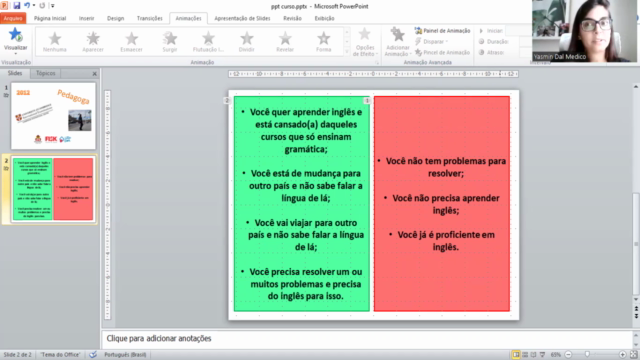Open the Arquivo file tab
640x360 pixels.
(x=13, y=18)
